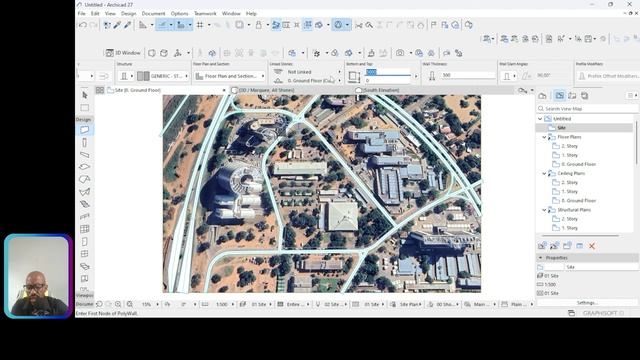640x360 pixels.
Task: Switch navigator to Layout Book mode
Action: point(572,96)
